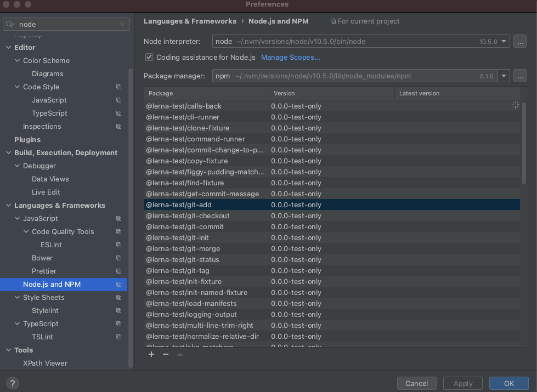The width and height of the screenshot is (537, 392).
Task: Click browse button next to Node interpreter
Action: 520,41
